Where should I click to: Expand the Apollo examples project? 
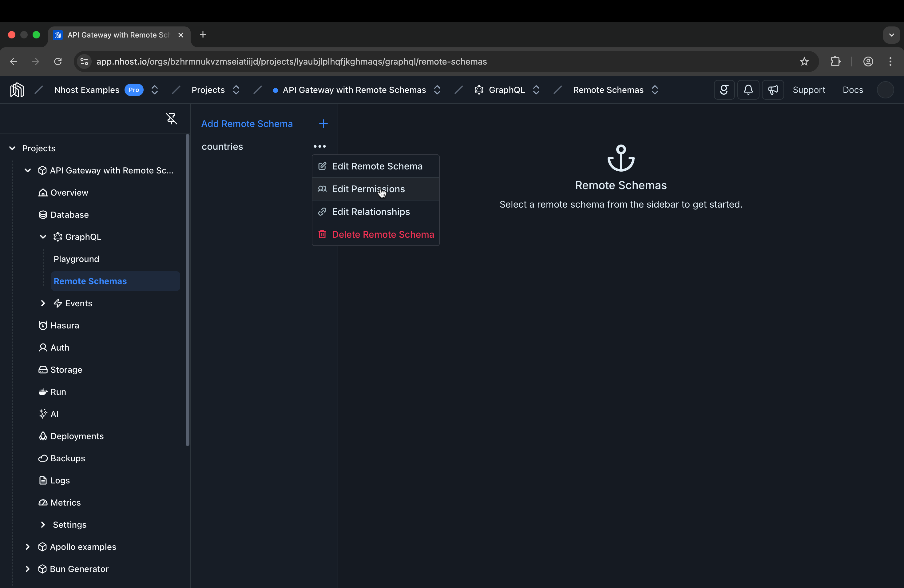(x=27, y=546)
